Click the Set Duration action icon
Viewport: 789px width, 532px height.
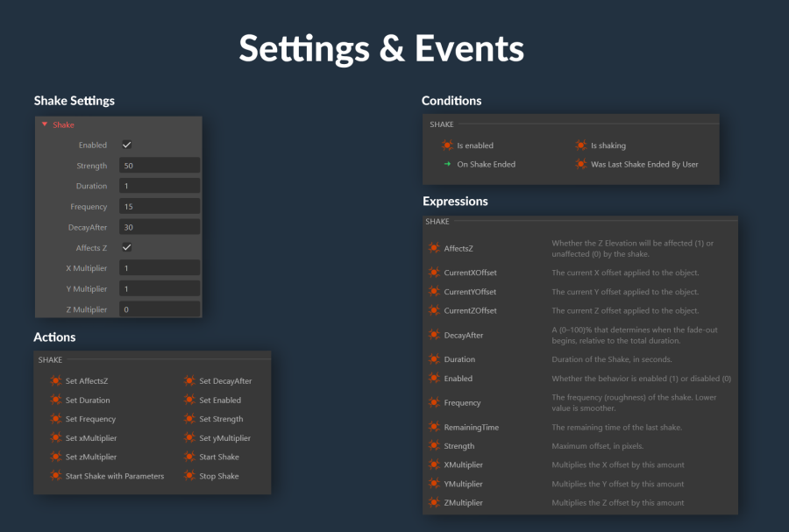[x=56, y=400]
